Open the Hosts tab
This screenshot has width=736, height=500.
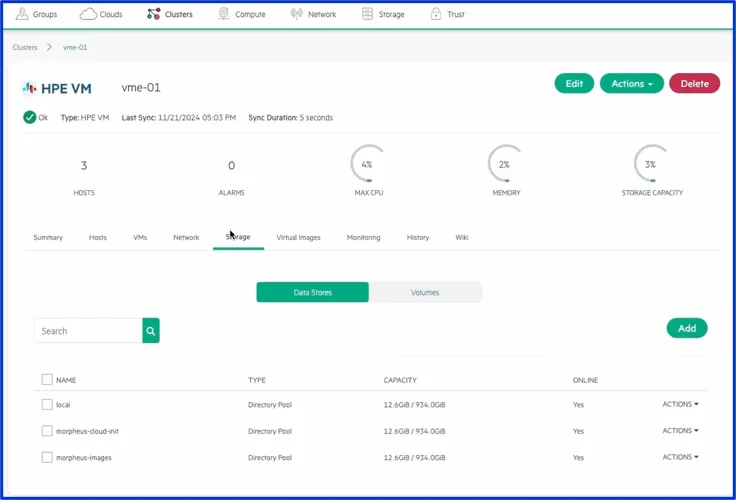click(x=98, y=238)
